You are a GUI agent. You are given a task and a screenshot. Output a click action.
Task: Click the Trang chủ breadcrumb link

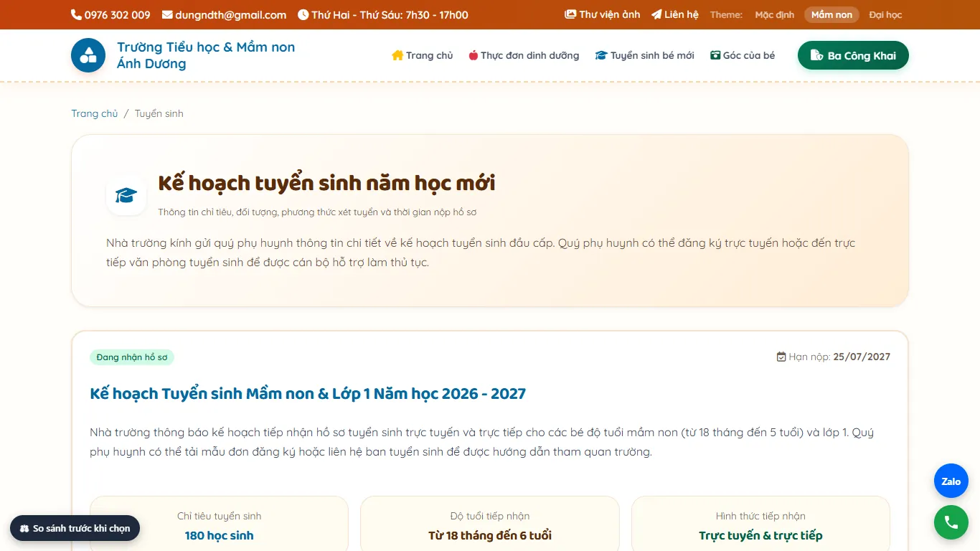click(x=94, y=113)
